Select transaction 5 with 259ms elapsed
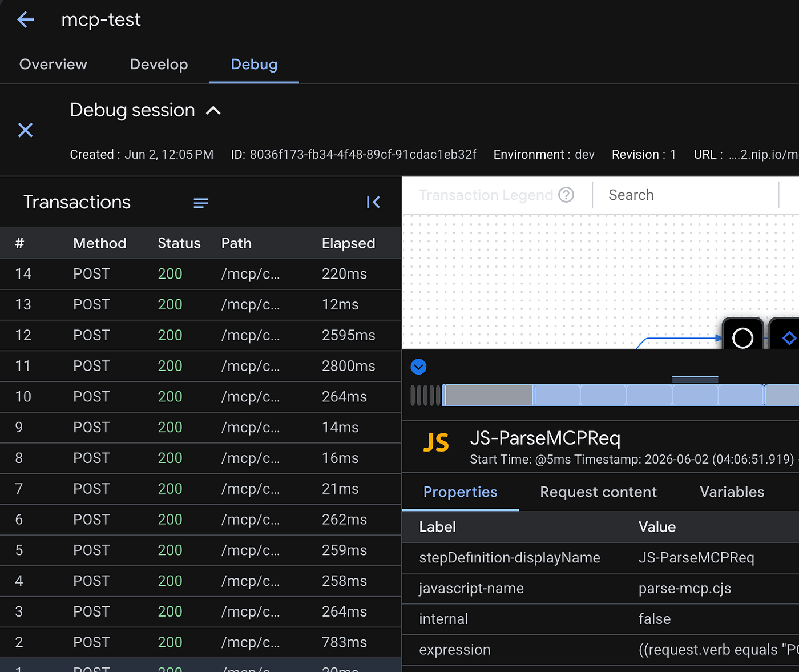The image size is (799, 672). 200,550
